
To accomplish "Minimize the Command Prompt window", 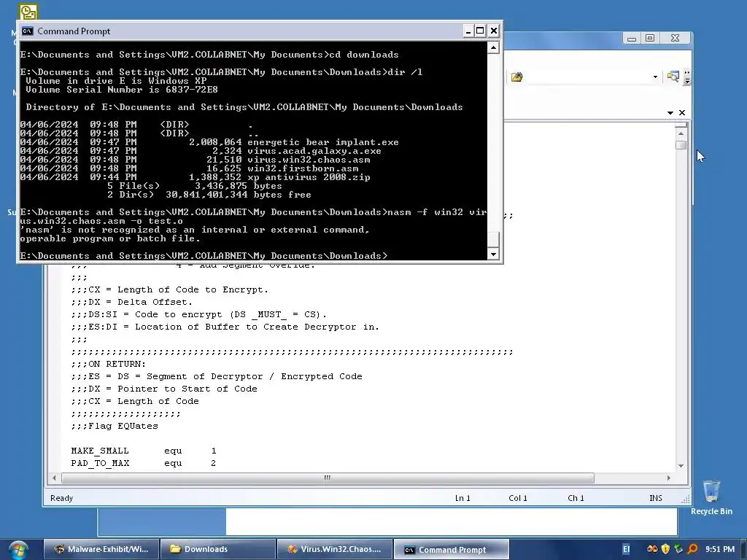I will pos(468,31).
